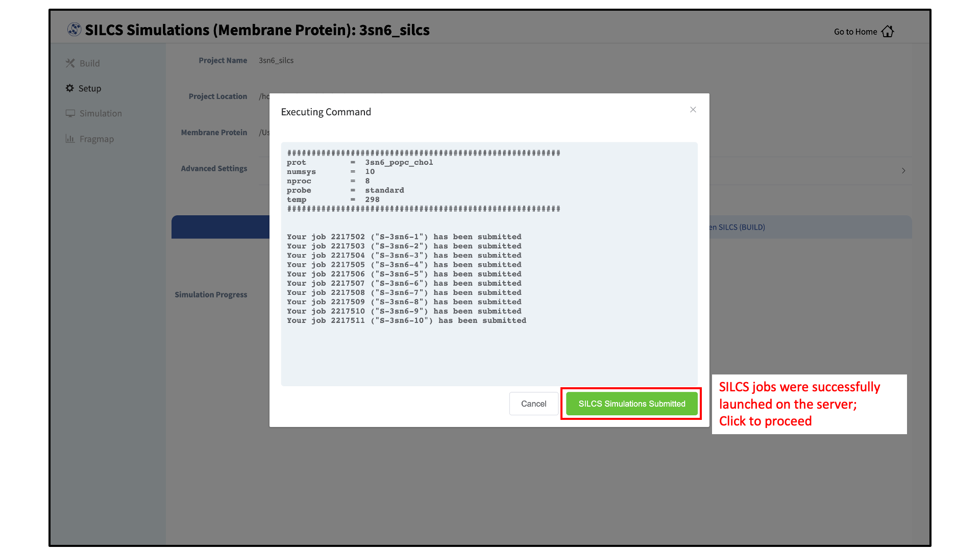Click the numsys = 10 line
The width and height of the screenshot is (980, 551).
(331, 171)
